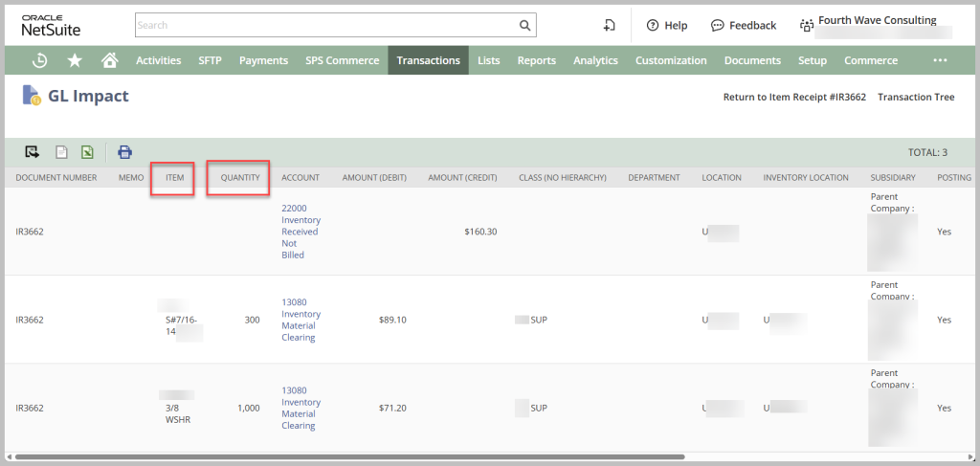Open the Transactions menu

pyautogui.click(x=428, y=60)
